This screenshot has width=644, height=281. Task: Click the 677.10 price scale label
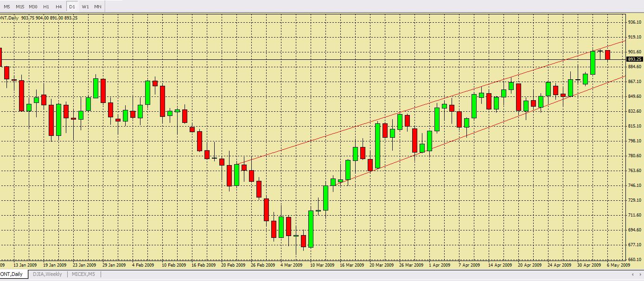[x=634, y=244]
